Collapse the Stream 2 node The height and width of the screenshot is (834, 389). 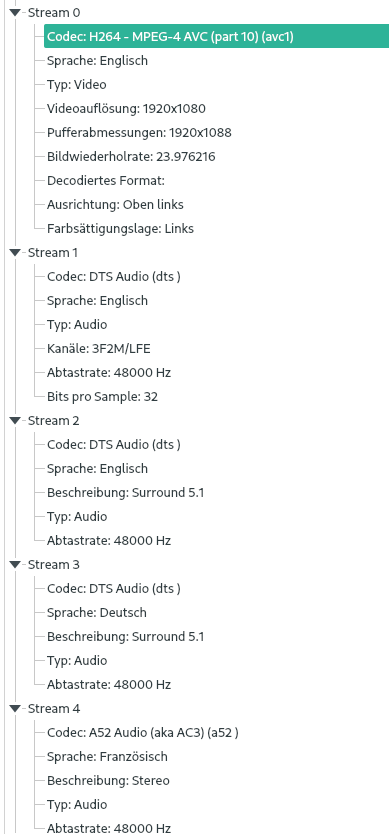click(14, 421)
